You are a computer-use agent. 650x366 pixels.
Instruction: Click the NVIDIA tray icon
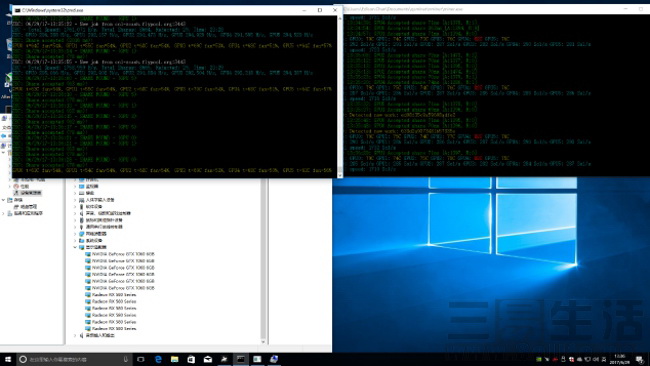[x=538, y=359]
